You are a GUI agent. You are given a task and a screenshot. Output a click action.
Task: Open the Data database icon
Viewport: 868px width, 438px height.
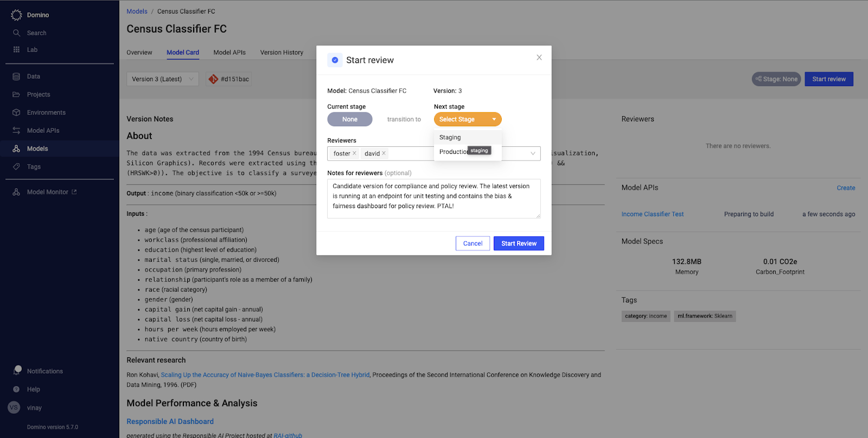(x=16, y=76)
